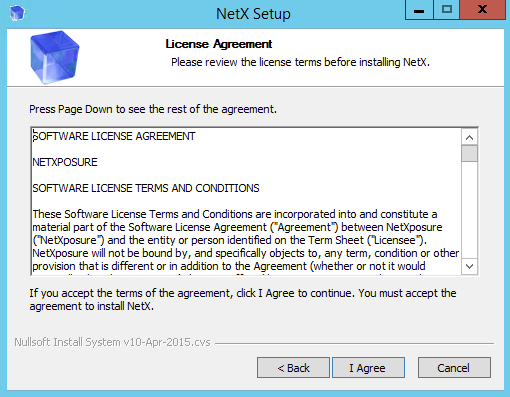The width and height of the screenshot is (510, 397).
Task: Click the Press Page Down instruction text
Action: coord(153,109)
